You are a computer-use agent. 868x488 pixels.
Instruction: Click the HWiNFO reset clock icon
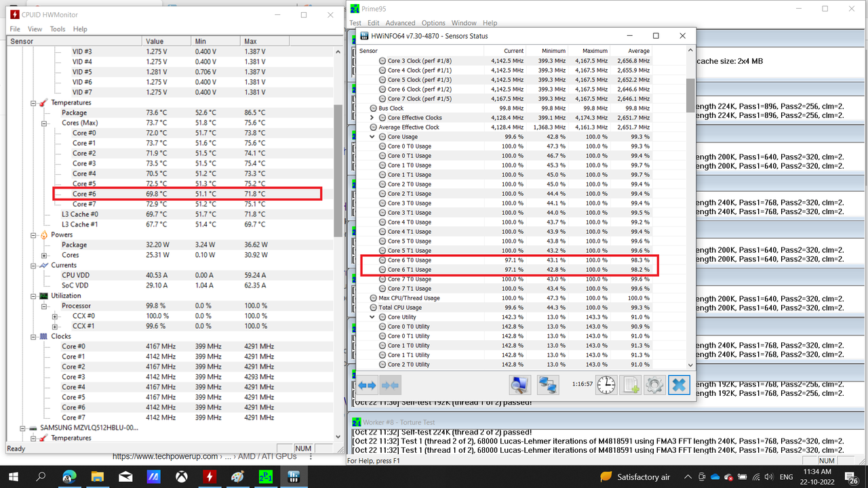tap(606, 385)
